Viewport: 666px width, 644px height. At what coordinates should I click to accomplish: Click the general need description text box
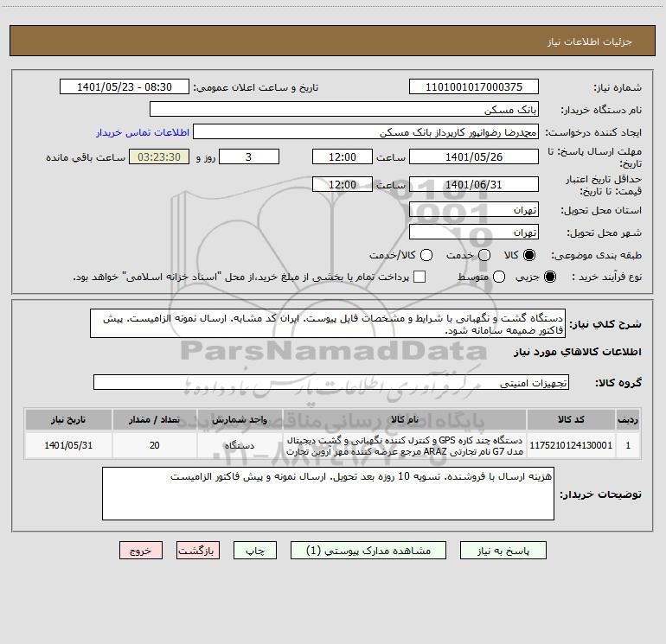coord(328,323)
